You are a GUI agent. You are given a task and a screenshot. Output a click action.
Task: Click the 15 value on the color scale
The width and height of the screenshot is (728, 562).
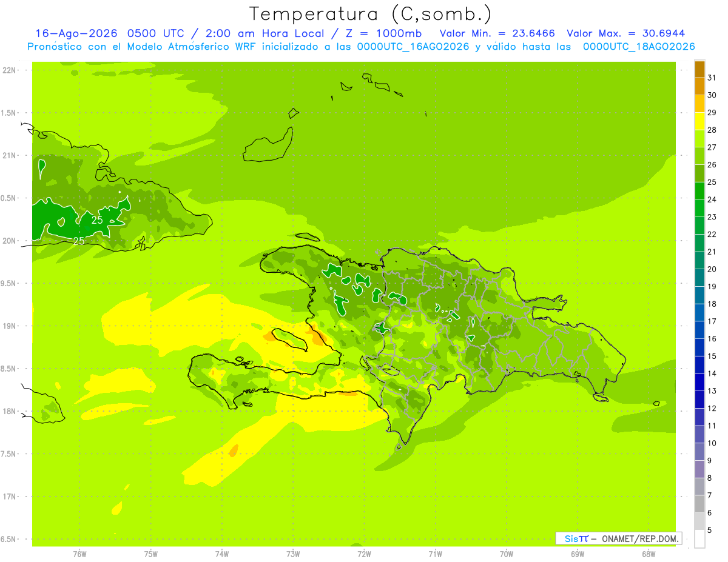point(712,356)
